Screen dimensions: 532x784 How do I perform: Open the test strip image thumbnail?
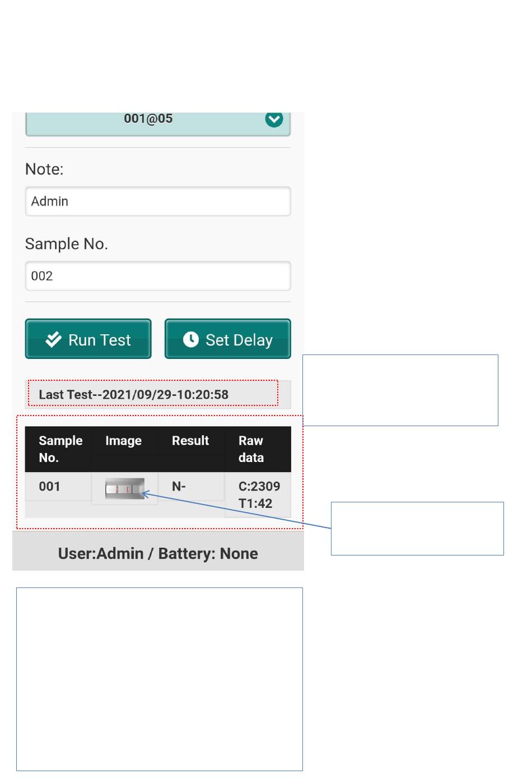125,488
